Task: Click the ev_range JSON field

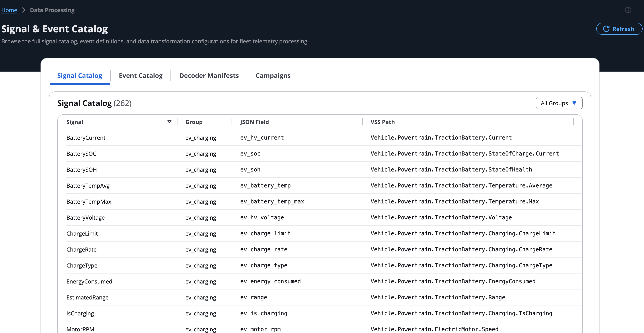Action: click(x=254, y=297)
